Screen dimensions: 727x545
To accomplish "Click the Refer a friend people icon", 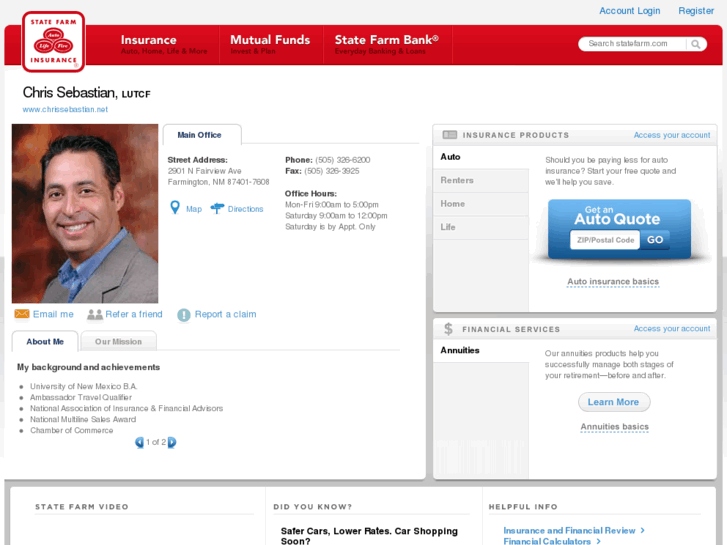I will click(x=94, y=314).
